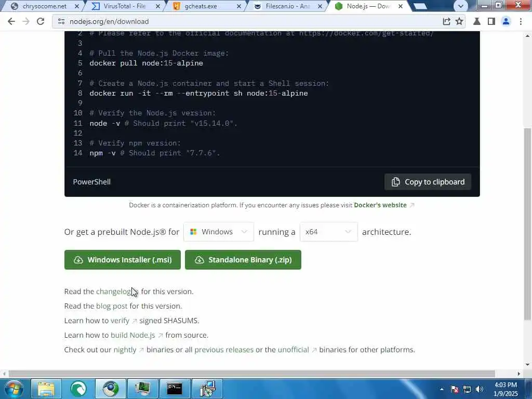Screen dimensions: 532x399
Task: Open the Command Prompt taskbar icon
Action: click(x=175, y=389)
